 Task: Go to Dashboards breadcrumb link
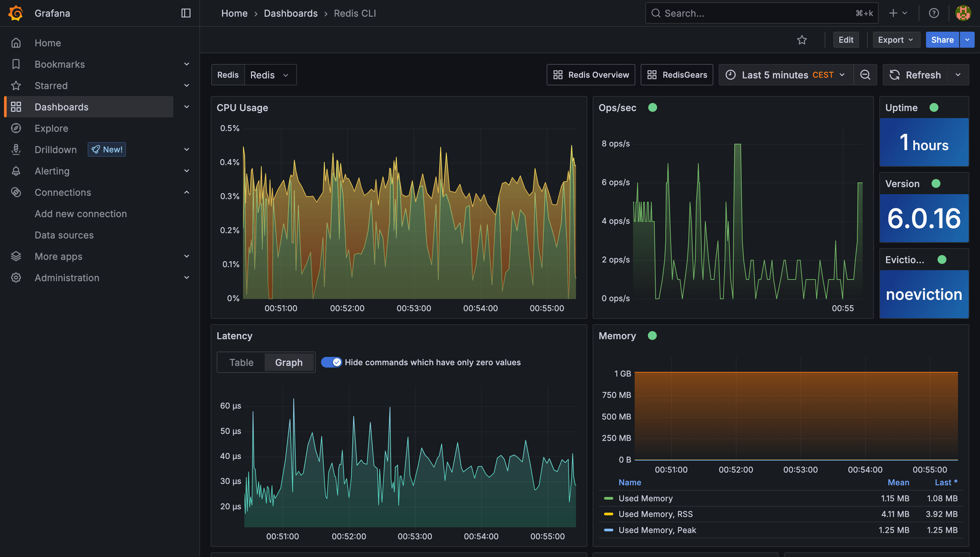click(291, 13)
